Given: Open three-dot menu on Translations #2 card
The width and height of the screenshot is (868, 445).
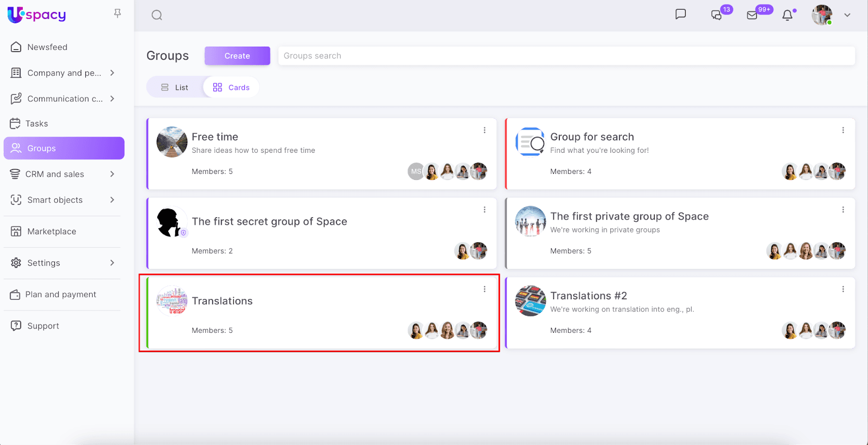Looking at the screenshot, I should [843, 289].
